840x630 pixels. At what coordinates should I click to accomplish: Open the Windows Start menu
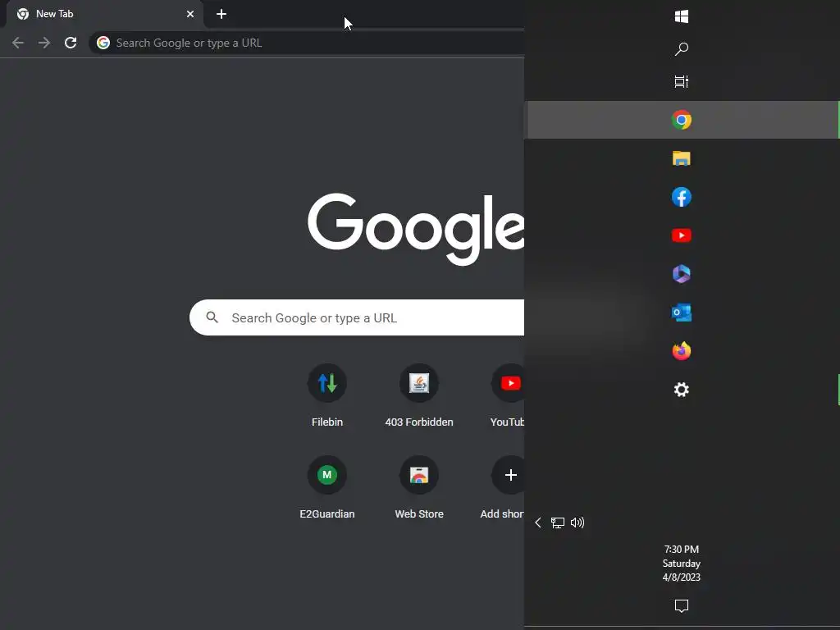coord(681,16)
